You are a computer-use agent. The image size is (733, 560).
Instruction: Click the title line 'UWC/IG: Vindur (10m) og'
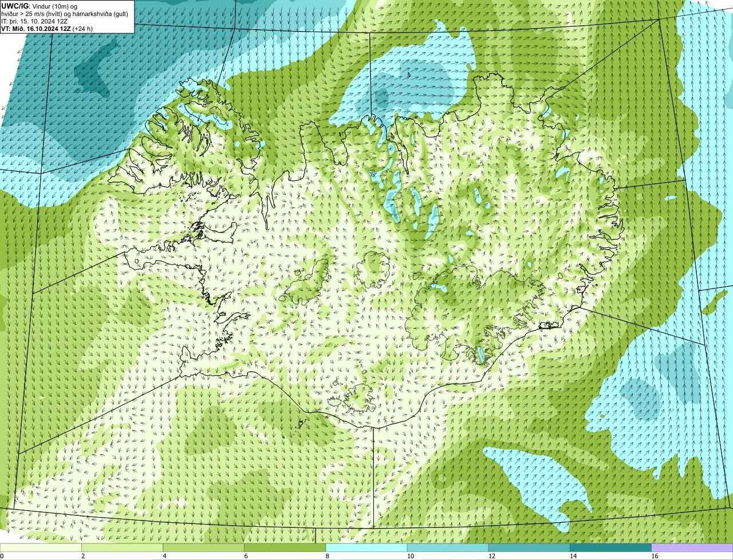coord(40,6)
